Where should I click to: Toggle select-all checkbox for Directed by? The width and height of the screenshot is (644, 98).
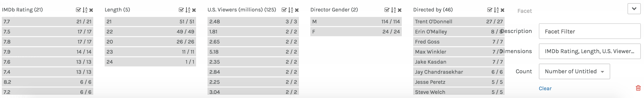tap(490, 10)
